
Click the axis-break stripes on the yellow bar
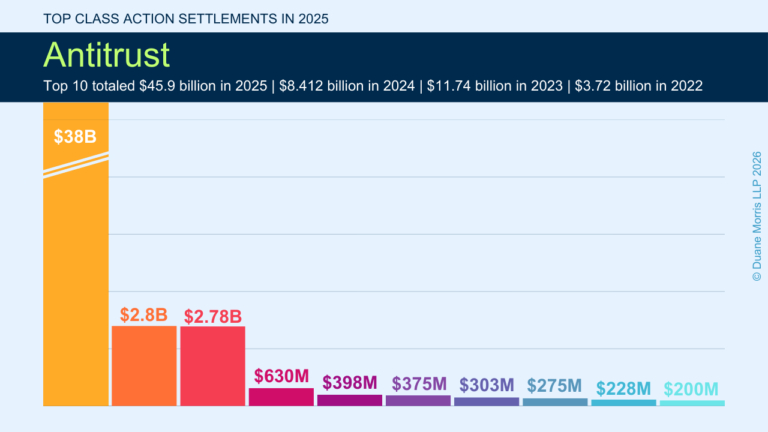point(75,164)
